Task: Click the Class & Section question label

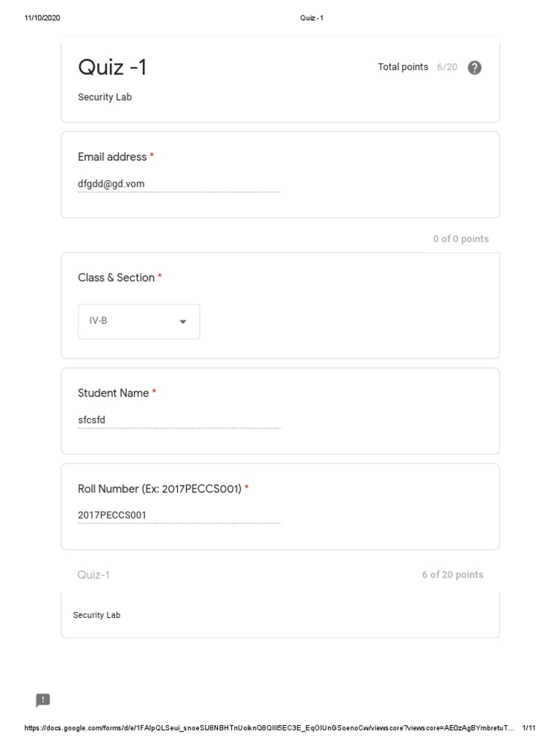Action: (x=116, y=277)
